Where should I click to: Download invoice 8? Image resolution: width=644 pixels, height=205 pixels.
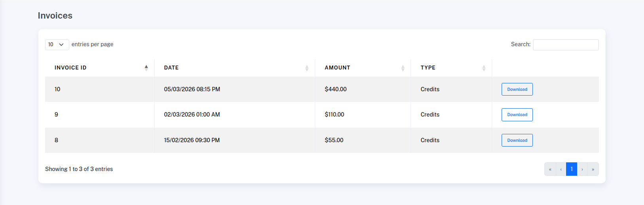(x=517, y=140)
